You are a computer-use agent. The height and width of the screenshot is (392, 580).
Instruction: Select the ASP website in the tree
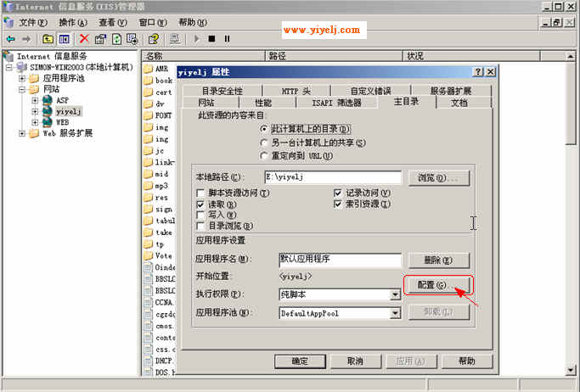62,100
